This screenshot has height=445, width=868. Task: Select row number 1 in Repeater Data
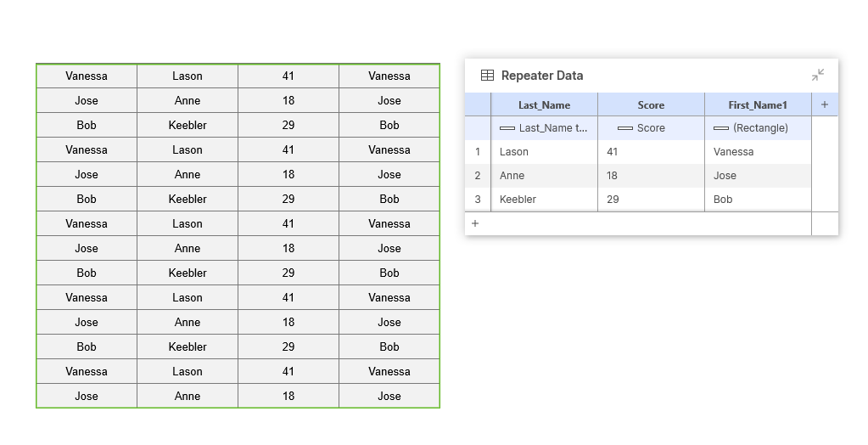(478, 152)
